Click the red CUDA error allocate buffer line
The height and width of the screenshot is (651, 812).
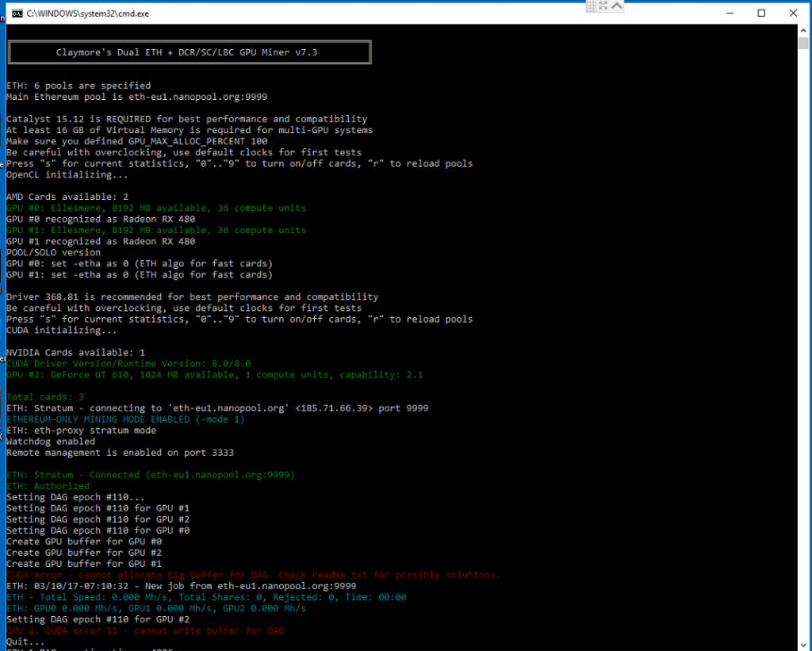(253, 575)
